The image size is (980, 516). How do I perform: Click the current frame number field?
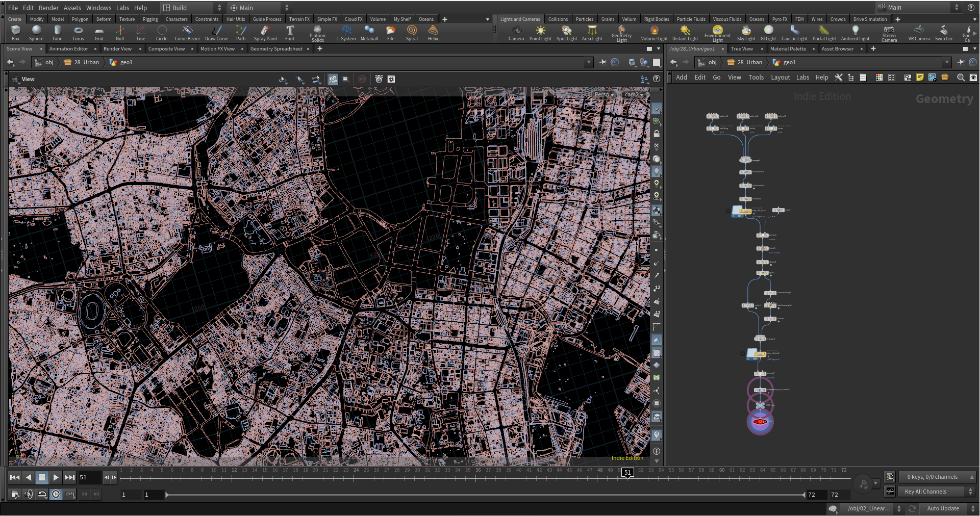pos(90,478)
